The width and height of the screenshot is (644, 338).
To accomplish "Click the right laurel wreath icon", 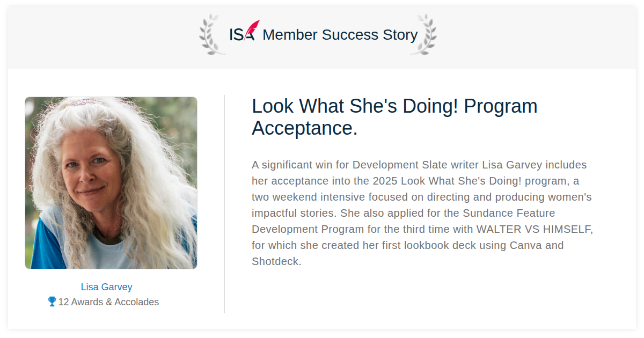I will [423, 34].
